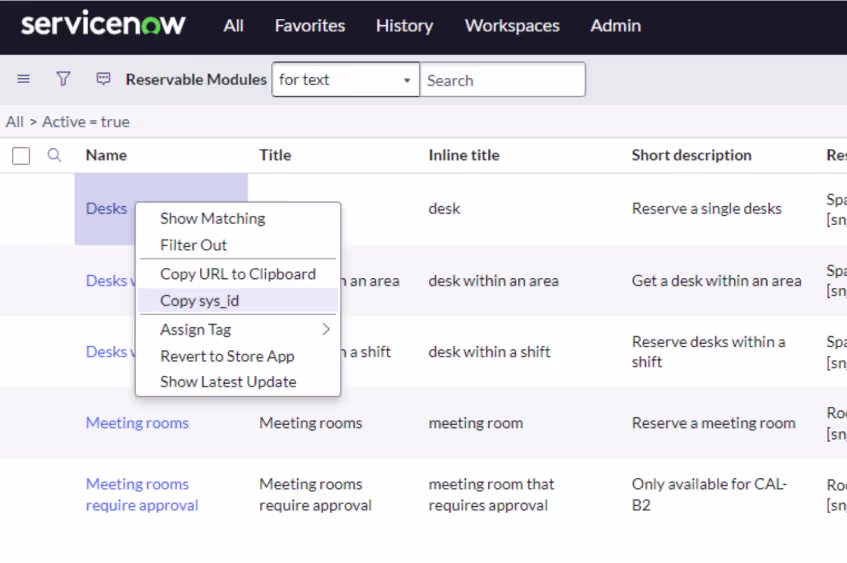
Task: Click the 'Only available for CAL-B2' cell
Action: coord(709,494)
